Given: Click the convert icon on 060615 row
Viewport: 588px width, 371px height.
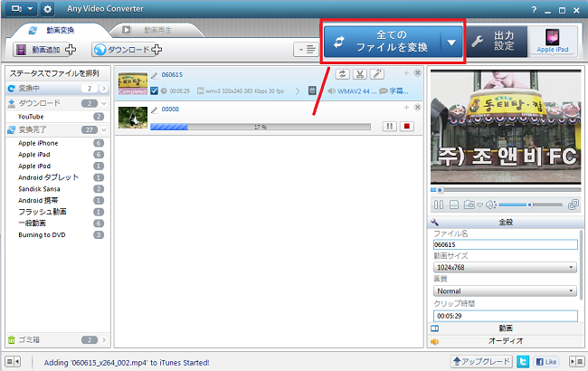Looking at the screenshot, I should point(342,74).
